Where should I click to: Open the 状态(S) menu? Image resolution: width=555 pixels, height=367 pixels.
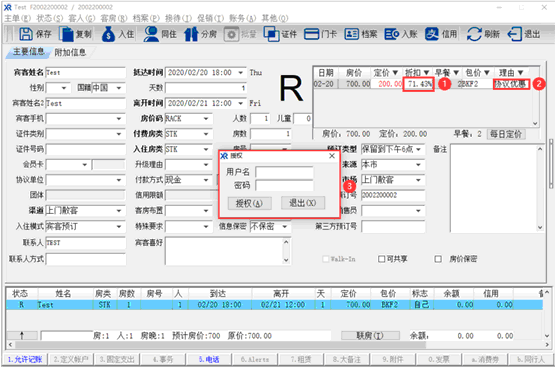[50, 18]
